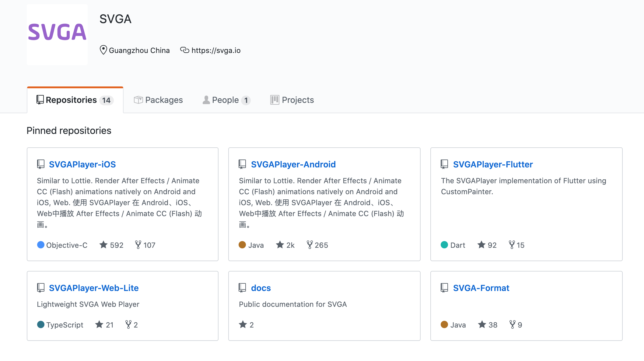The width and height of the screenshot is (644, 361).
Task: View the 265 forks of SVGAPlayer-Android
Action: click(x=317, y=245)
